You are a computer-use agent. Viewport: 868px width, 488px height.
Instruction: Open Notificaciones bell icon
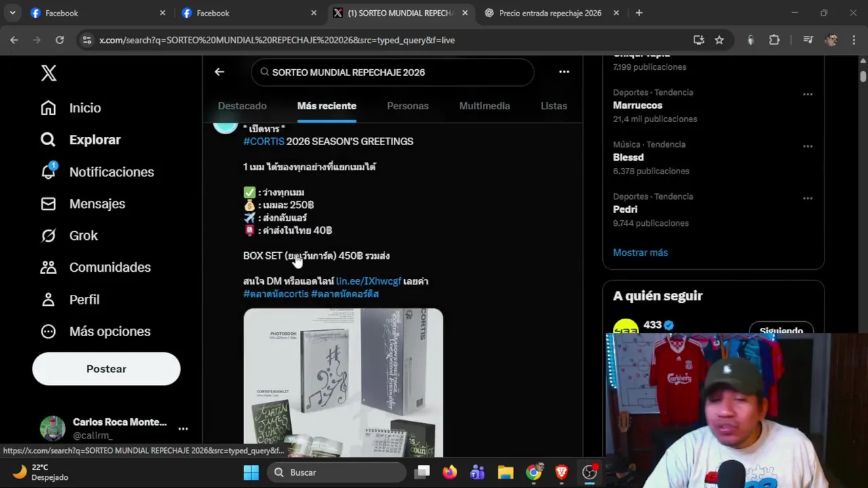pyautogui.click(x=48, y=171)
